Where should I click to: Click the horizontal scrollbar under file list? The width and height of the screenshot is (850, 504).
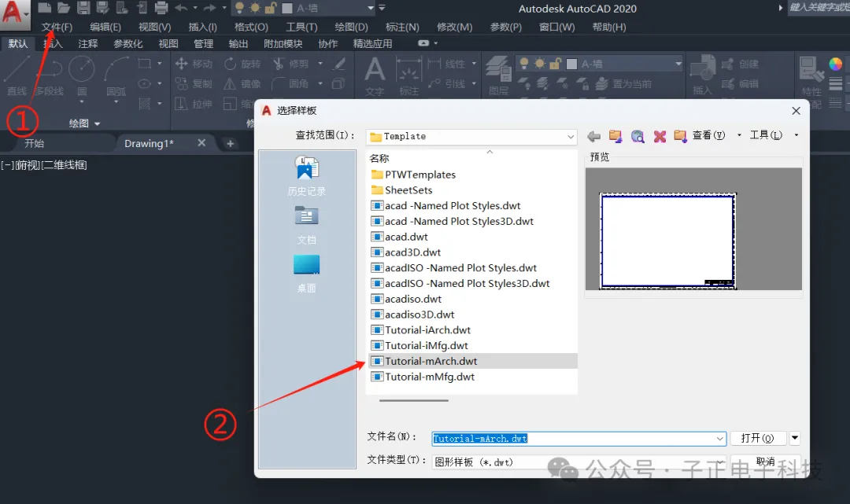pos(414,400)
